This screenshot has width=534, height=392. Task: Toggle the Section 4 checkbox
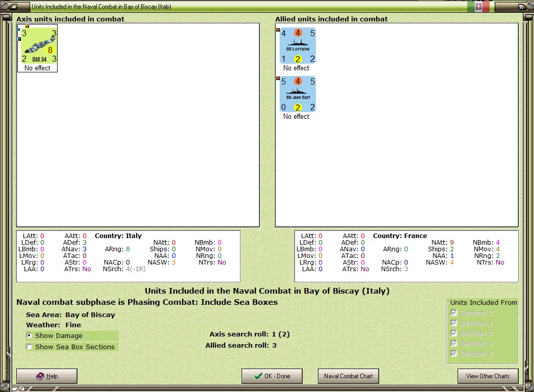coord(453,354)
